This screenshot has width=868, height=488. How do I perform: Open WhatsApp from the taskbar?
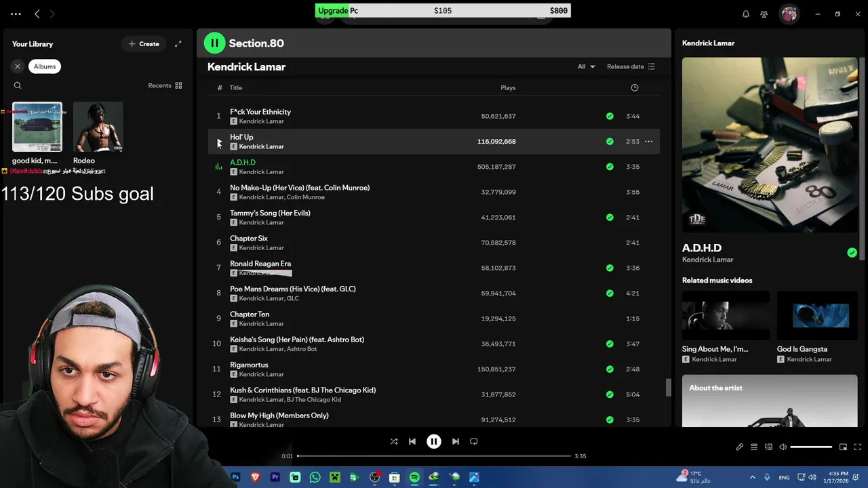point(315,477)
